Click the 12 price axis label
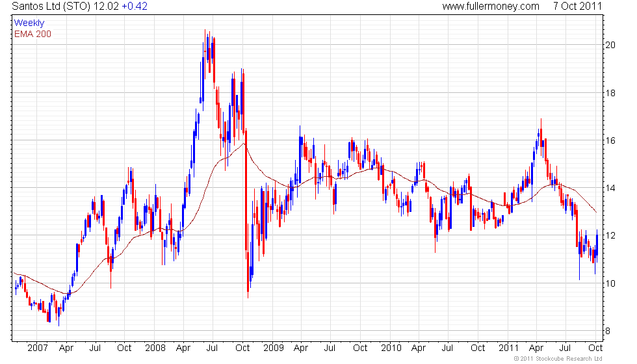The height and width of the screenshot is (364, 637). (610, 235)
